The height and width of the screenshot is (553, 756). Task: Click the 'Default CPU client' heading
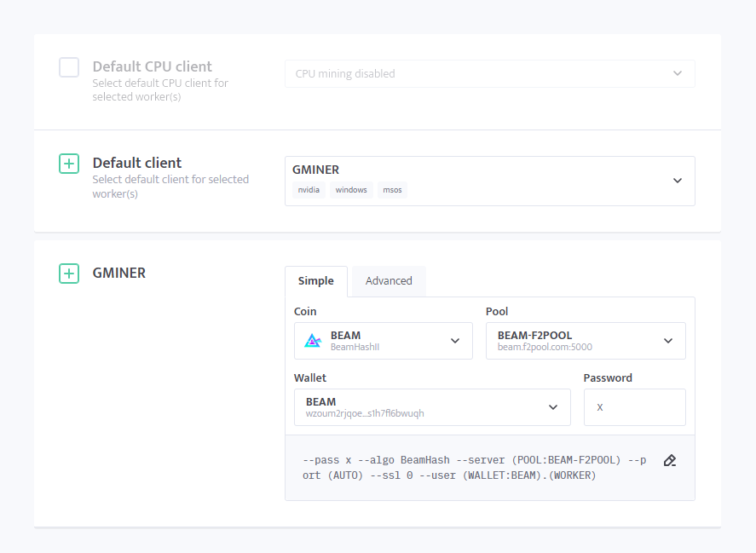(152, 66)
